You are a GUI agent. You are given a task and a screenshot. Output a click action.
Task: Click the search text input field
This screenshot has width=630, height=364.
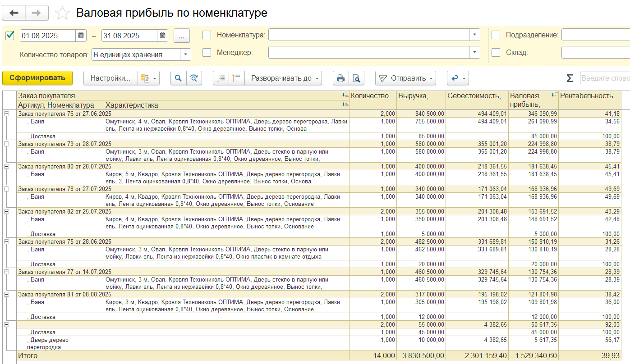coord(604,78)
